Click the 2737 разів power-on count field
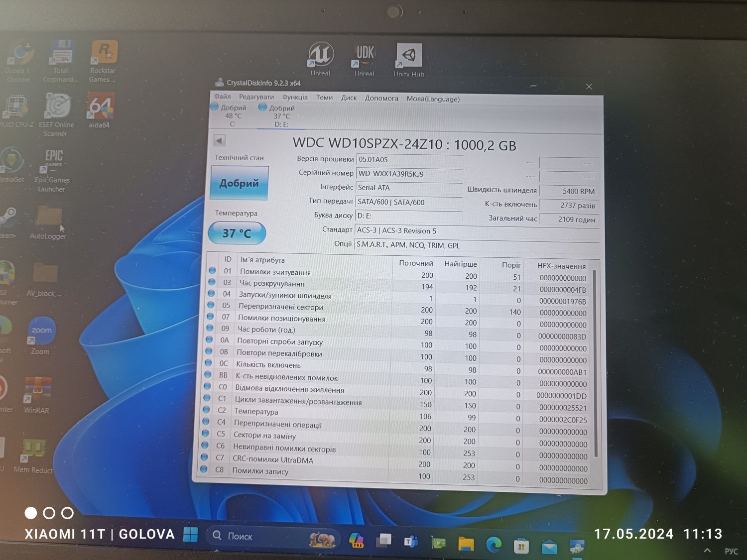The image size is (747, 560). [x=569, y=205]
